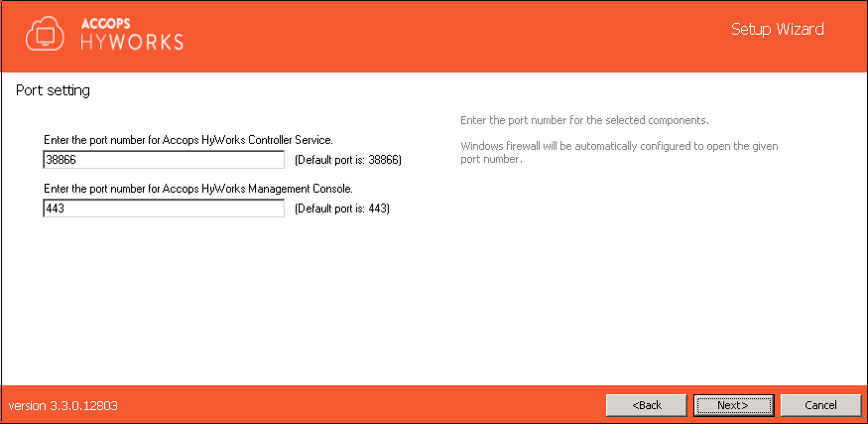This screenshot has width=868, height=424.
Task: Click the Setup Wizard title text
Action: click(x=777, y=29)
